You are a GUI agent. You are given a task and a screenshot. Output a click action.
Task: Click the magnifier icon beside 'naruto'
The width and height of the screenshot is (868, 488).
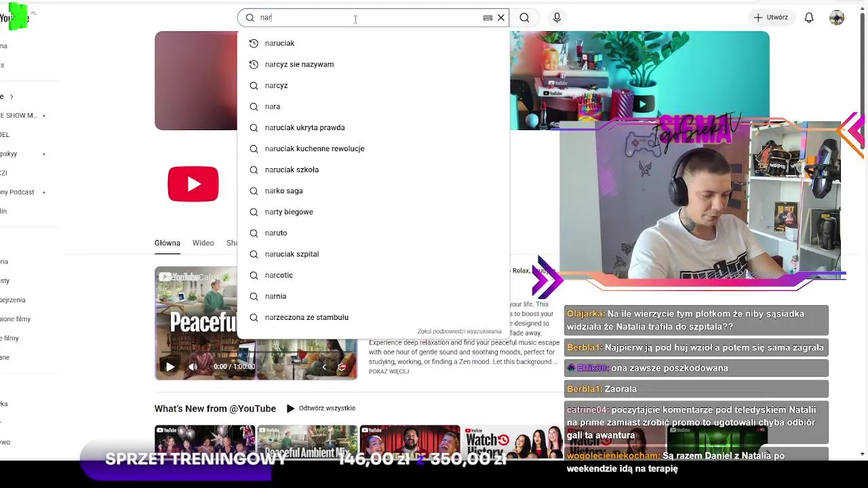(x=254, y=232)
